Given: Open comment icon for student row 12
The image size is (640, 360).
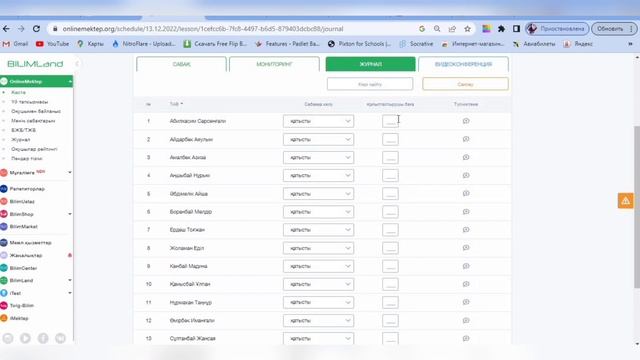Looking at the screenshot, I should (x=466, y=320).
